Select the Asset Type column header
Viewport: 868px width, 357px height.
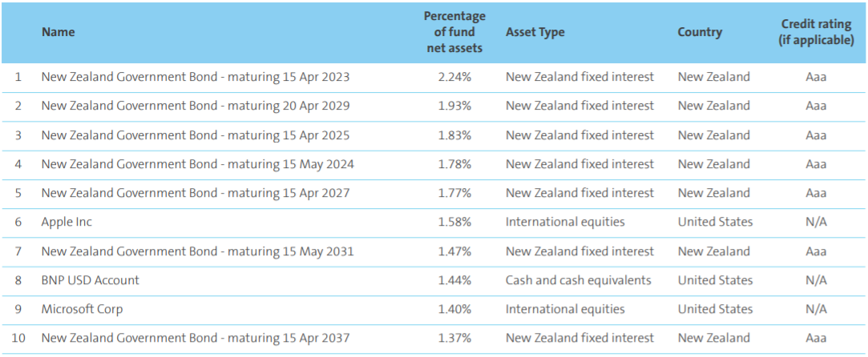click(x=535, y=33)
